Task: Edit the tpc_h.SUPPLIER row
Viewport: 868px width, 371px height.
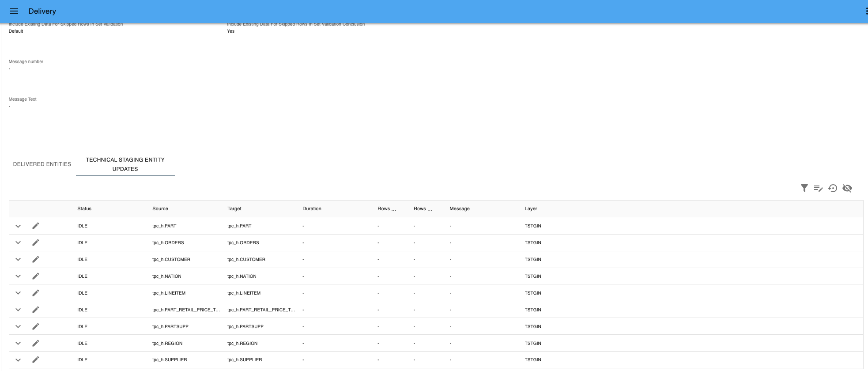Action: pos(36,360)
